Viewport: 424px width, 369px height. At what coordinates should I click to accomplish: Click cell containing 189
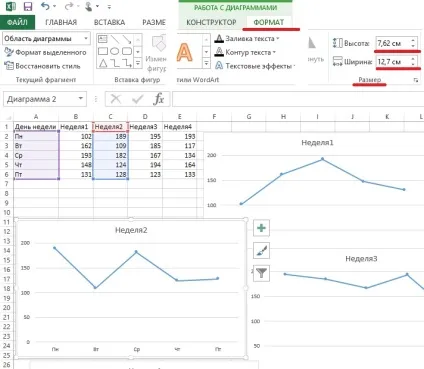(x=110, y=136)
